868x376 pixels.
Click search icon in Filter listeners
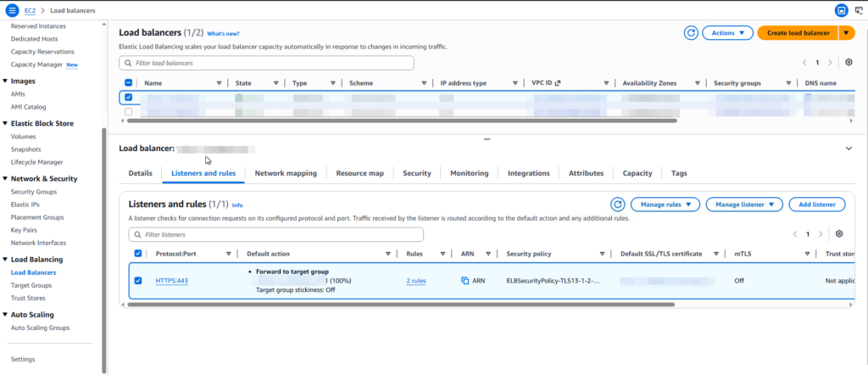138,234
